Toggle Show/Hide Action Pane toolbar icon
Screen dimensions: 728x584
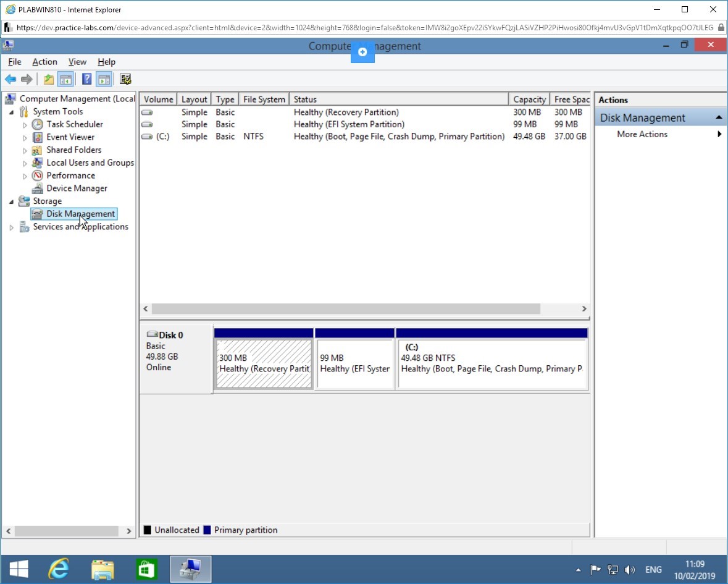104,80
